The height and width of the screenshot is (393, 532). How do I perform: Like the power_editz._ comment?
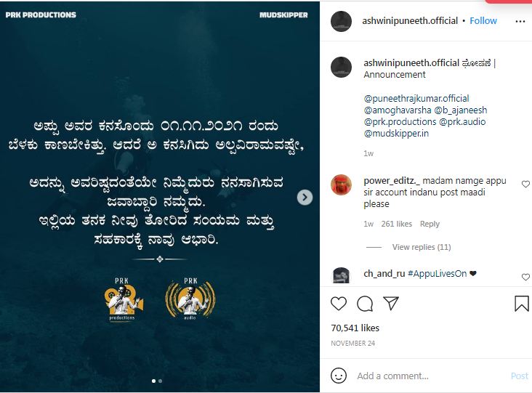pos(525,184)
